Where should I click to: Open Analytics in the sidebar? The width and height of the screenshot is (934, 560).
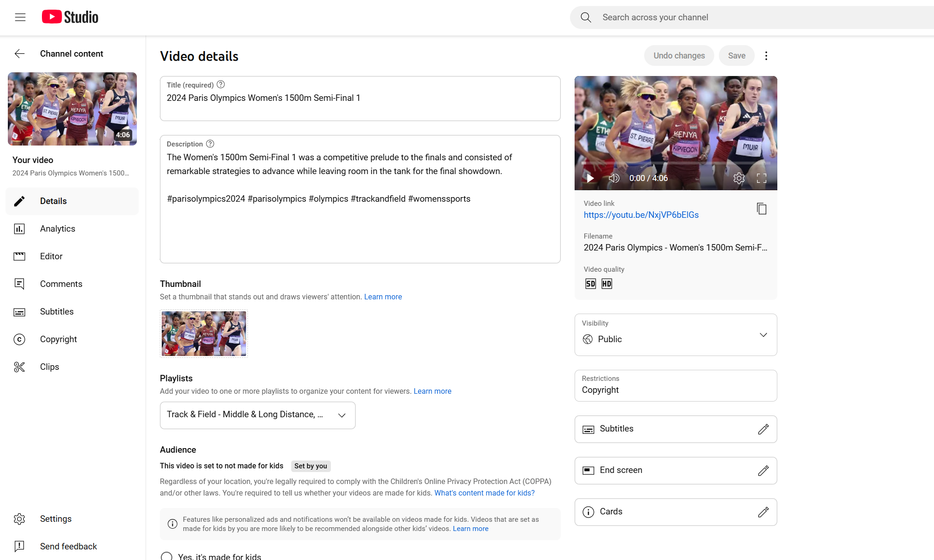click(58, 229)
